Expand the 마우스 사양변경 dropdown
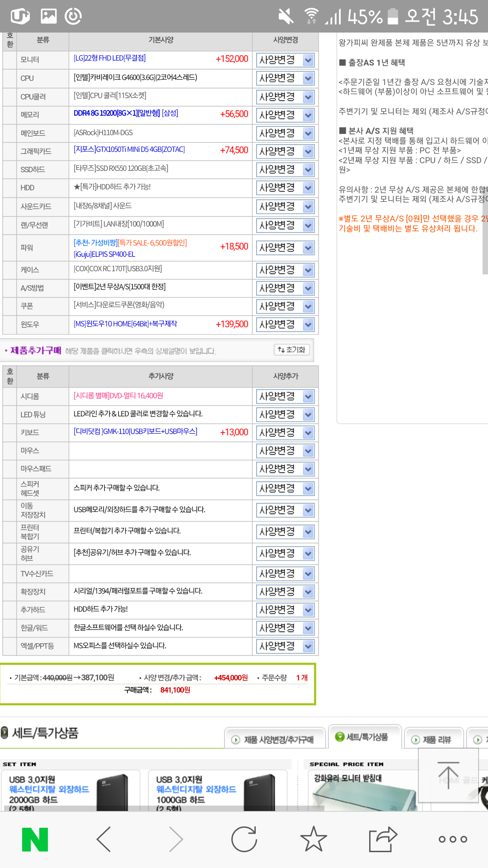Screen dimensions: 488x868 285,451
